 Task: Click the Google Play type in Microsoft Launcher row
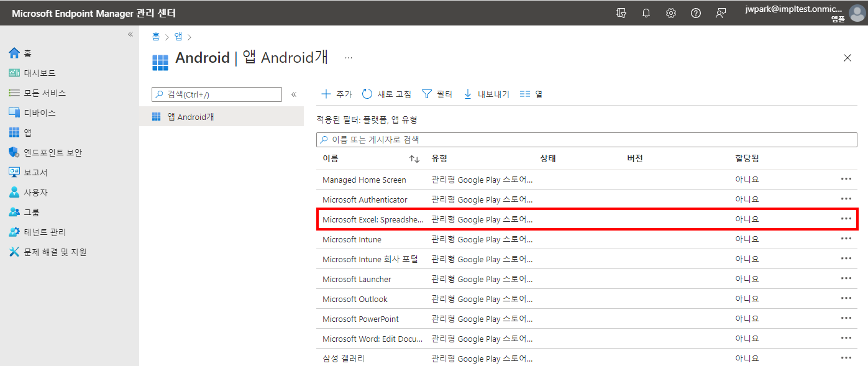tap(482, 280)
